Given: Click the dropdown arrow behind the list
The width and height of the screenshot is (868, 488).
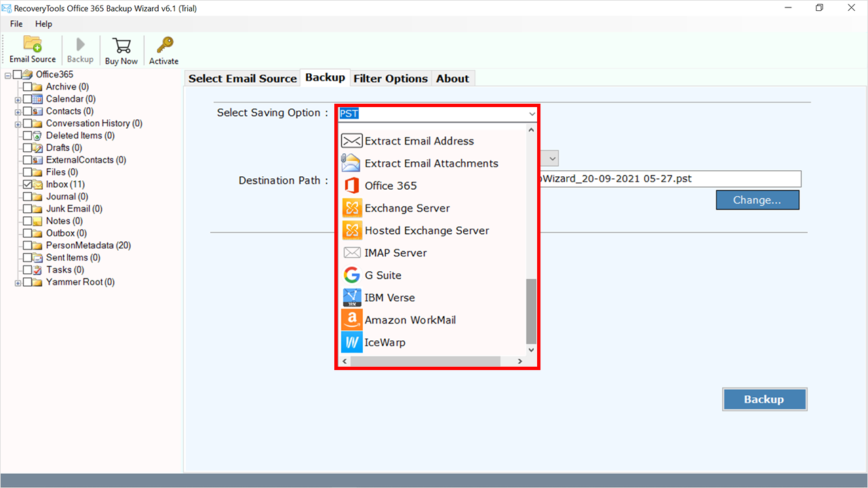Looking at the screenshot, I should tap(553, 159).
